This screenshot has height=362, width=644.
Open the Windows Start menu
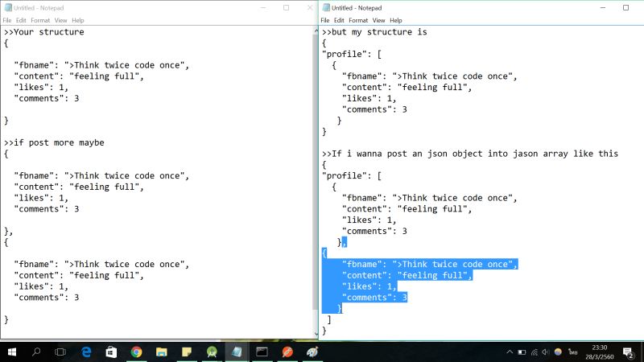click(12, 352)
